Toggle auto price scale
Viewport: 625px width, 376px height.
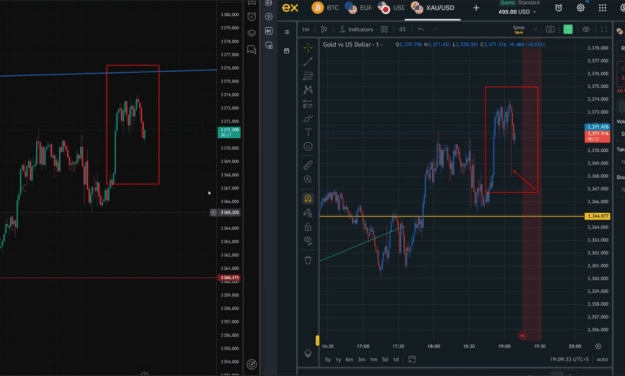[x=602, y=359]
